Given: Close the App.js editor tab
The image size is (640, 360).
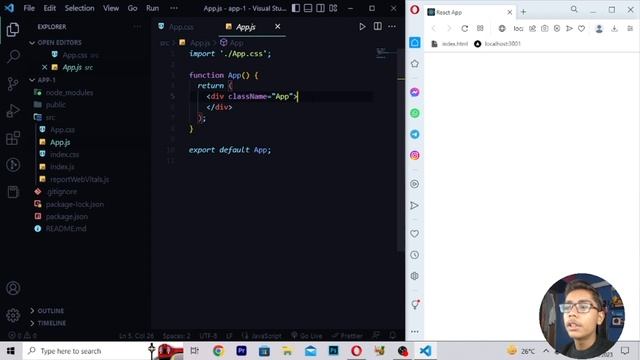Looking at the screenshot, I should 278,27.
